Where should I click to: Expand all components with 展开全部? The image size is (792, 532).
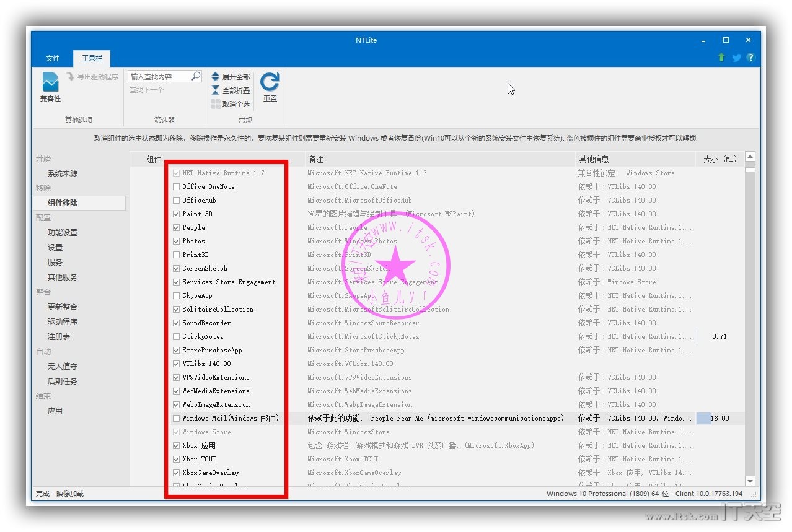(231, 77)
